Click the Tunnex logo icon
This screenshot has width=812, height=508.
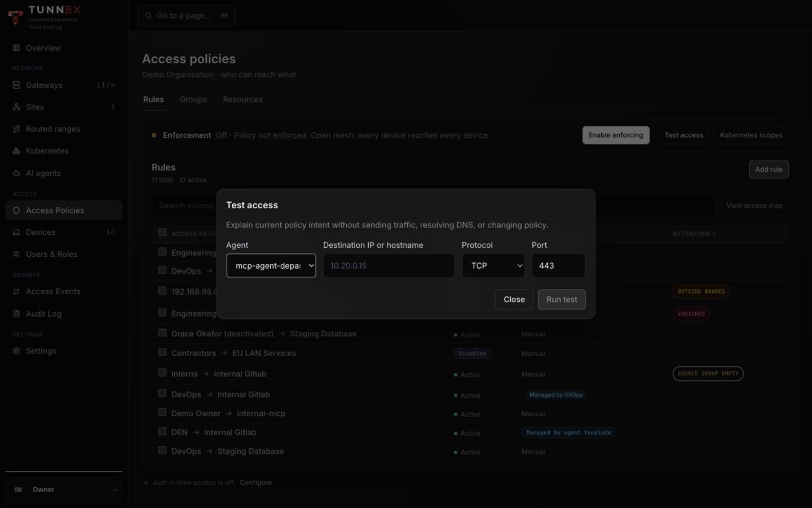pos(16,17)
